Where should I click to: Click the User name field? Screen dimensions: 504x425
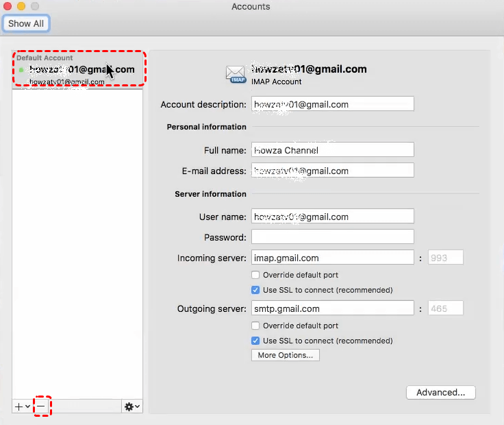coord(332,217)
